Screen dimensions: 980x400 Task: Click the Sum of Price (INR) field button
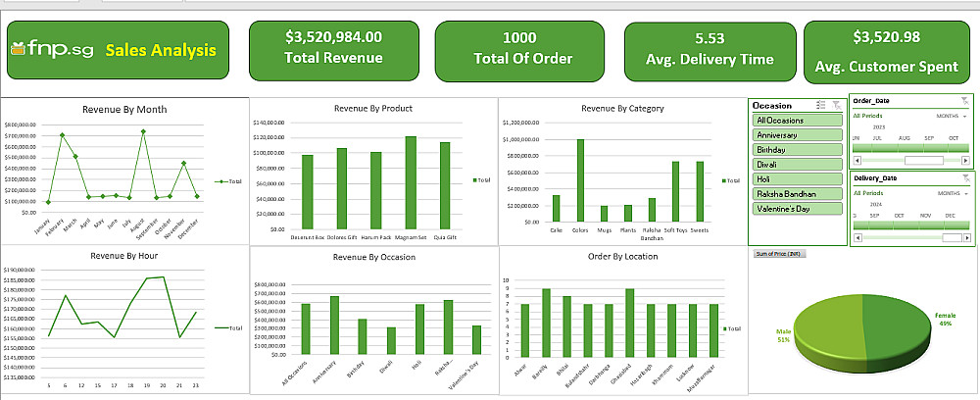[x=780, y=254]
